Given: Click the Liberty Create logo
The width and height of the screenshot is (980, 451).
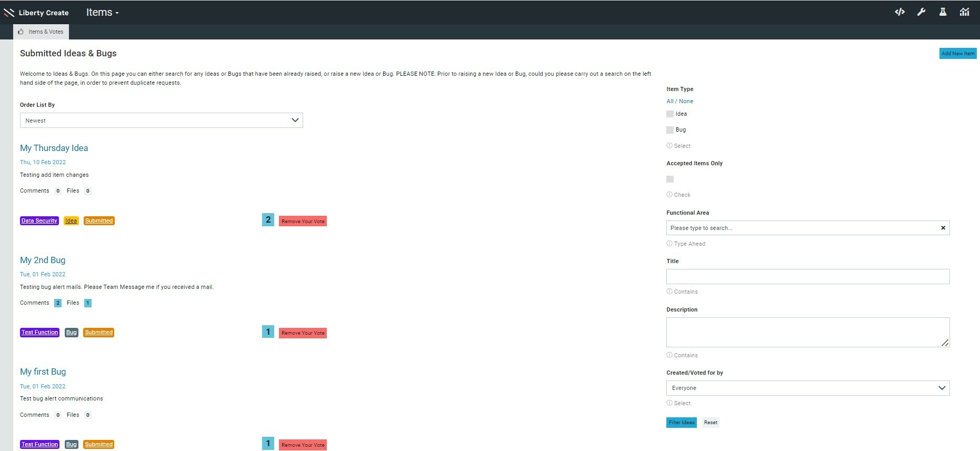Looking at the screenshot, I should [x=36, y=13].
